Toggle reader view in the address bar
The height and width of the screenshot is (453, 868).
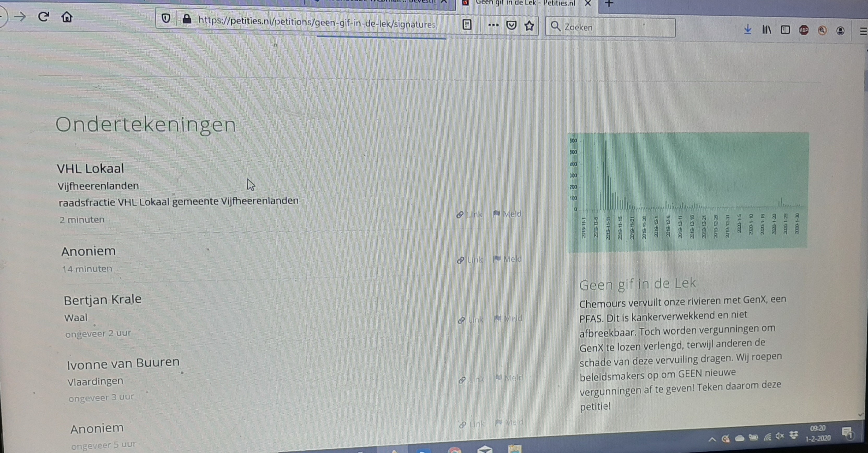click(467, 24)
